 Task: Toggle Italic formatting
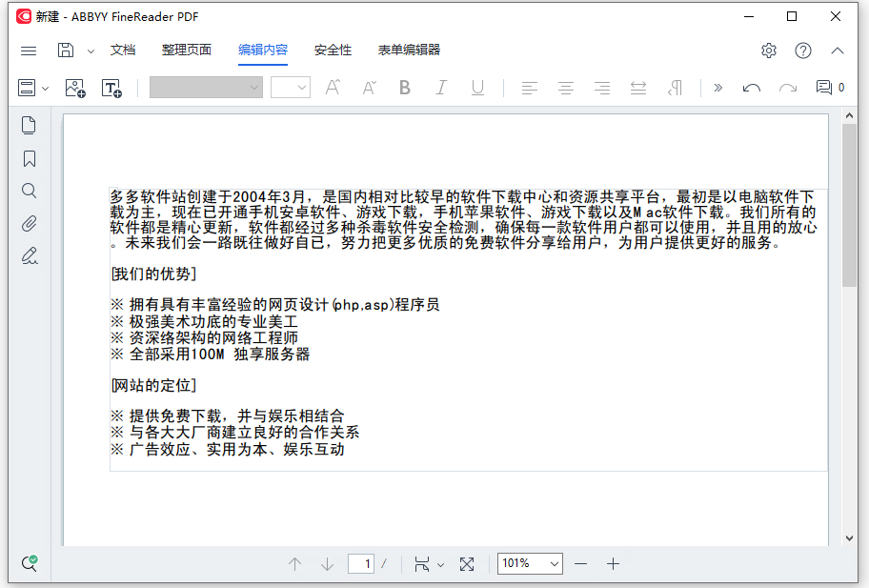441,88
